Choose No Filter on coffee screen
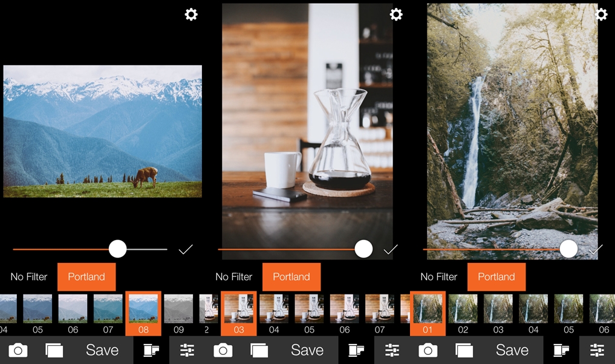This screenshot has width=615, height=364. pyautogui.click(x=234, y=277)
